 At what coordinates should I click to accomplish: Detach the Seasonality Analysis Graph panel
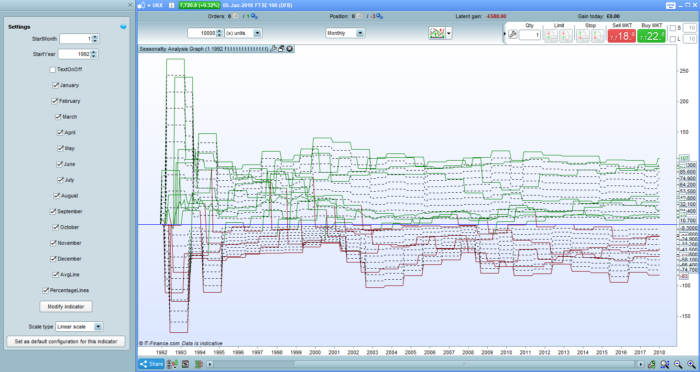(x=281, y=49)
